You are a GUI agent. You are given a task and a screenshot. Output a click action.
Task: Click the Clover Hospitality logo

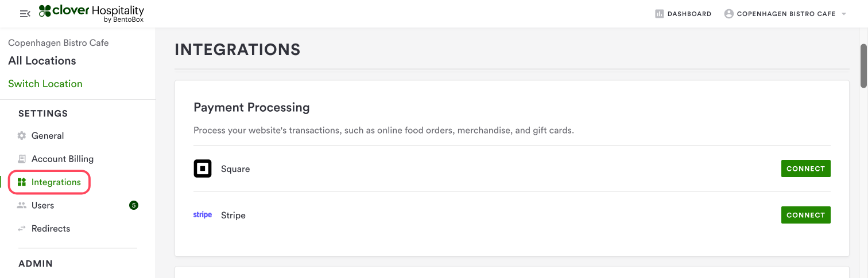(x=91, y=14)
